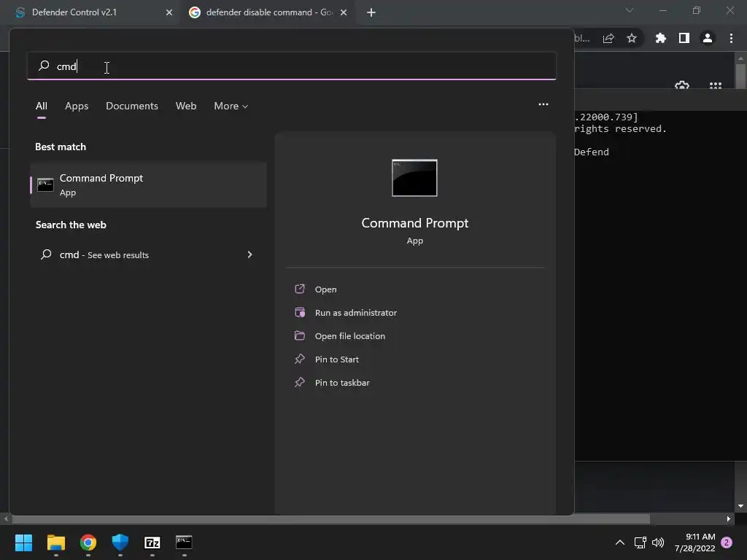Open the Chrome profile avatar
This screenshot has height=560, width=747.
(708, 38)
